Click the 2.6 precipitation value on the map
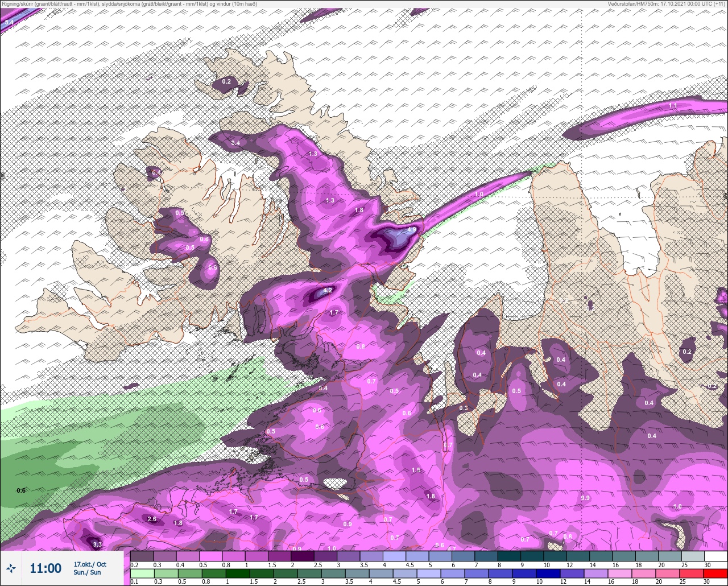728x586 pixels. tap(152, 519)
